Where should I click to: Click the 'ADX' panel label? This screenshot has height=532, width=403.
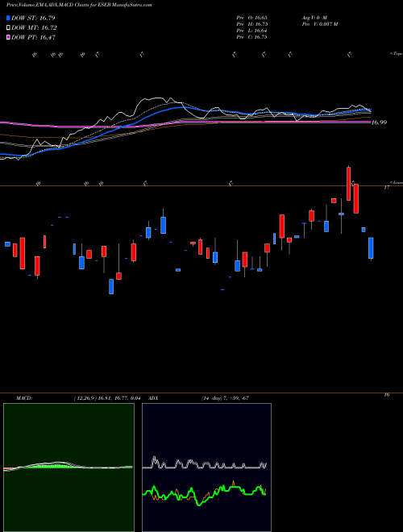tap(154, 398)
